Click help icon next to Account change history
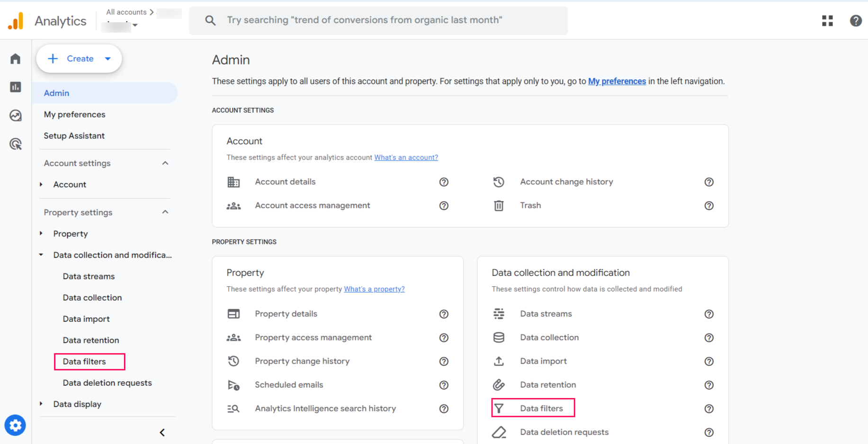This screenshot has width=868, height=444. point(709,182)
